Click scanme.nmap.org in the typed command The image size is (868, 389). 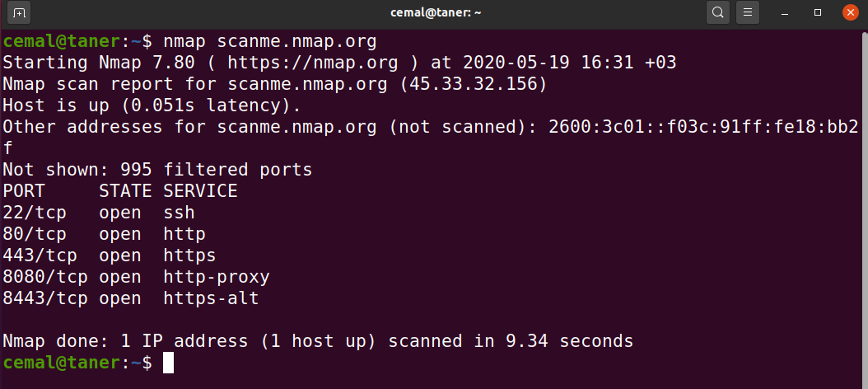(296, 41)
